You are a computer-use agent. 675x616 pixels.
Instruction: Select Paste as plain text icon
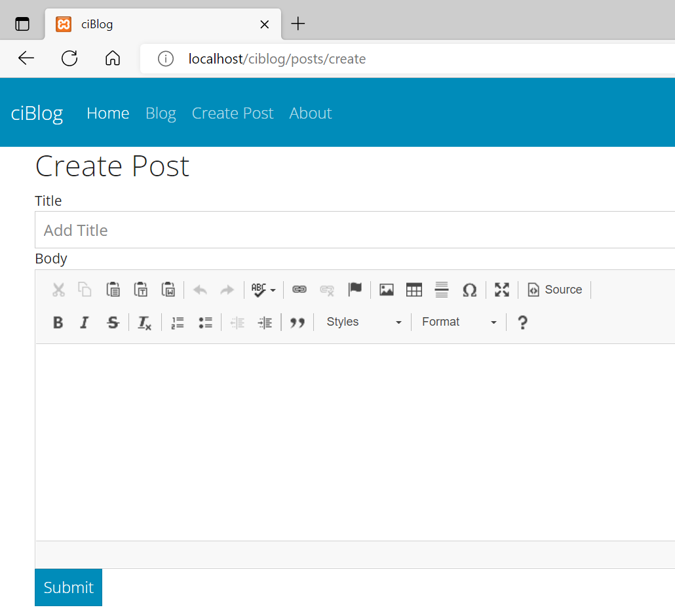(x=140, y=290)
